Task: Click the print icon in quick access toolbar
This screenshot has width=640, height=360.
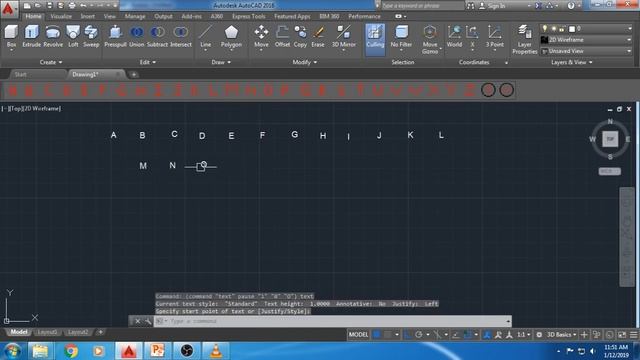Action: click(72, 6)
